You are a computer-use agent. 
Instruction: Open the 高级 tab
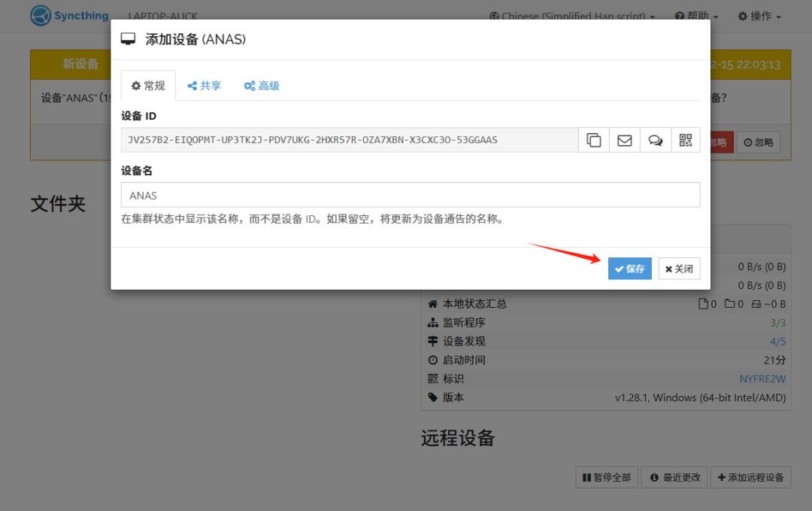pyautogui.click(x=262, y=86)
